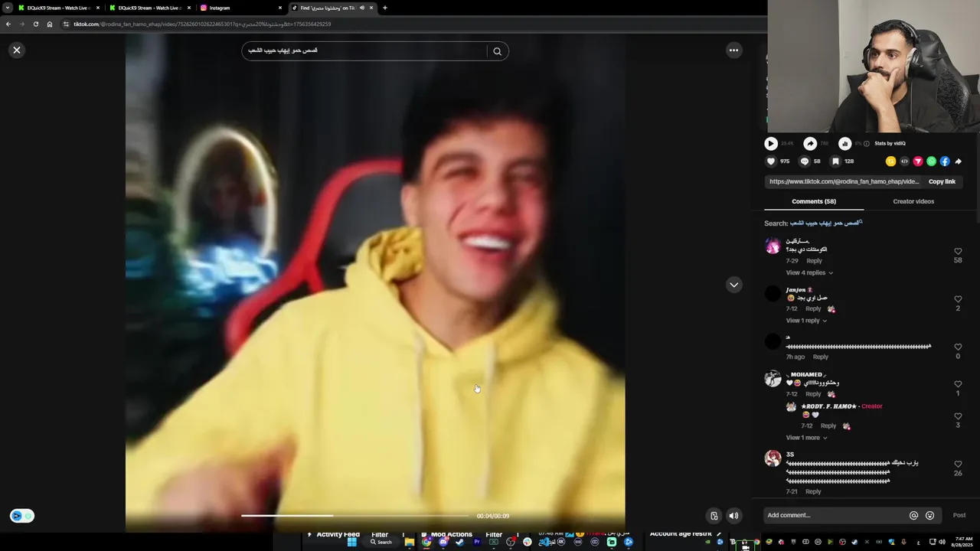980x551 pixels.
Task: Seek on the video progress bar
Action: tap(354, 516)
